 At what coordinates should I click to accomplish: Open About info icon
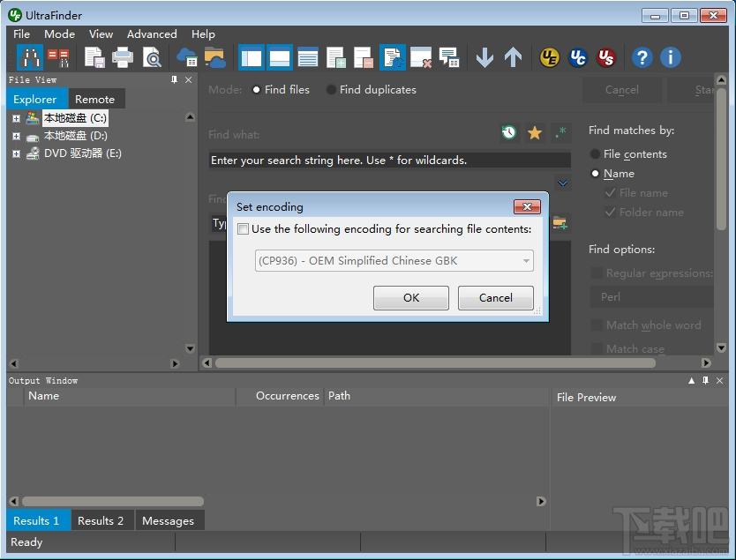[x=671, y=57]
